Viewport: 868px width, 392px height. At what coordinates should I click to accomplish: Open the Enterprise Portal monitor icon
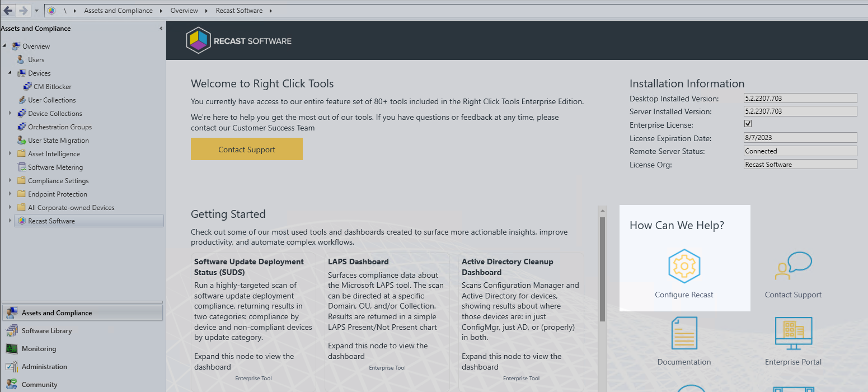(793, 333)
